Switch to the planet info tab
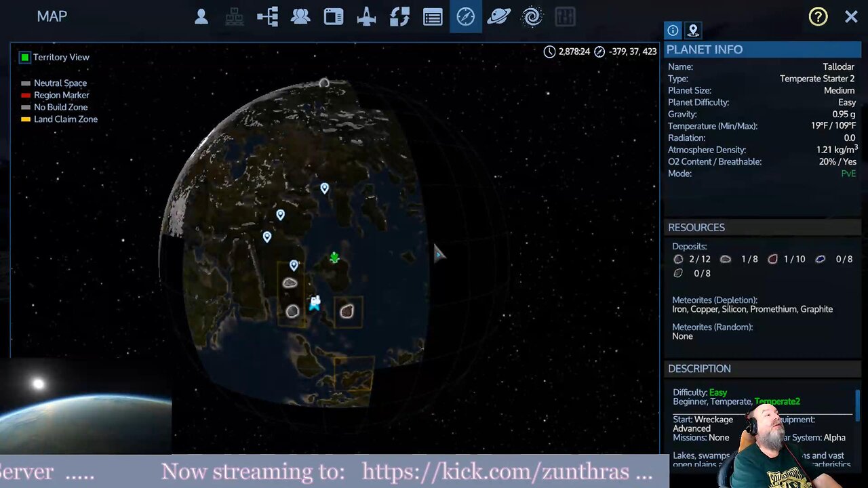Viewport: 868px width, 488px height. pos(673,30)
